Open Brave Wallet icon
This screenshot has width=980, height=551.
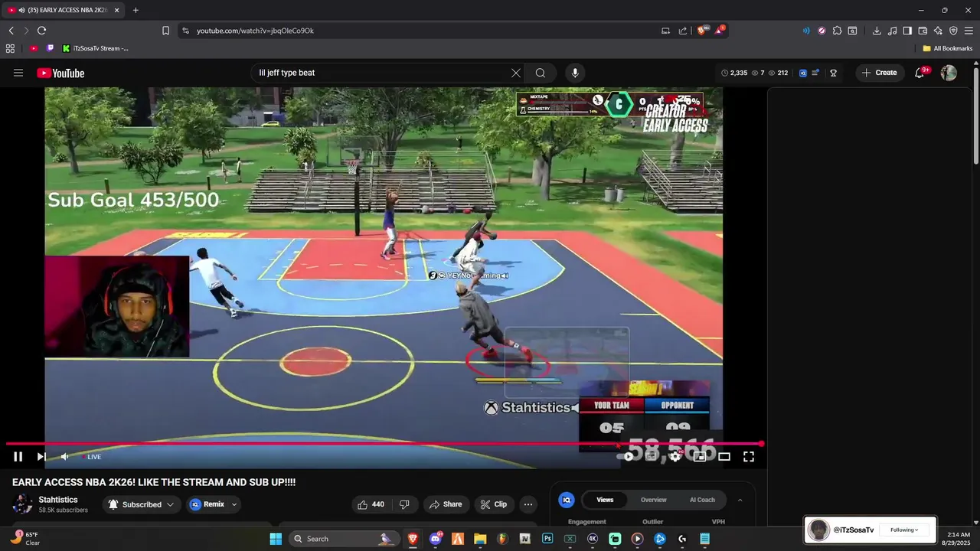(923, 31)
